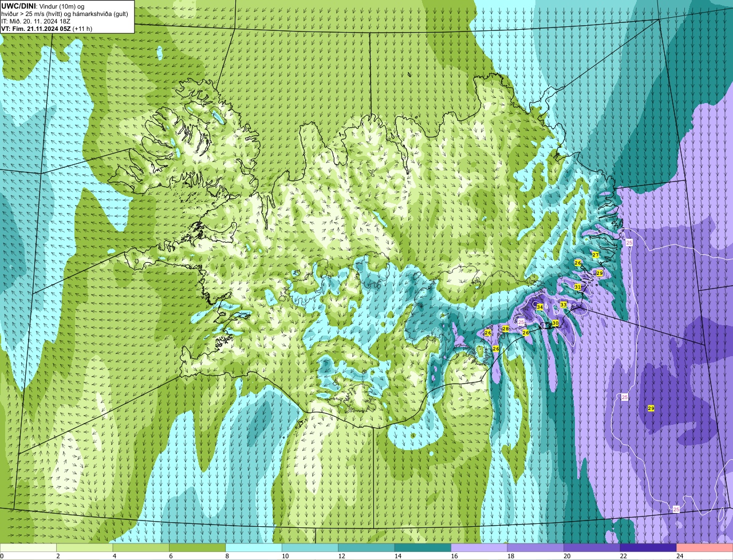
Task: Click the 'hviður > 25 m/s' legend description line
Action: (x=65, y=14)
